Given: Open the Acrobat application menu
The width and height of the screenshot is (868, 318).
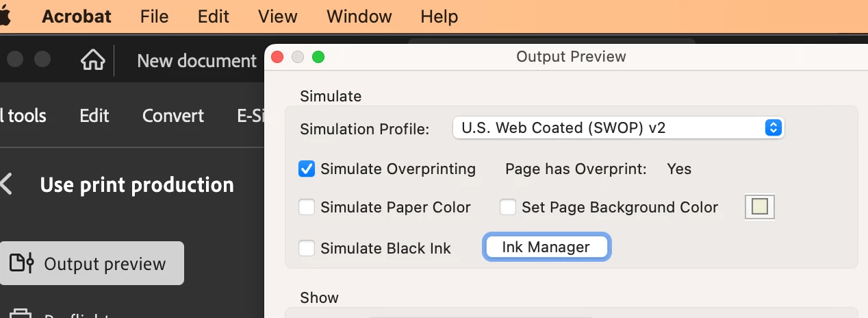Looking at the screenshot, I should (77, 16).
